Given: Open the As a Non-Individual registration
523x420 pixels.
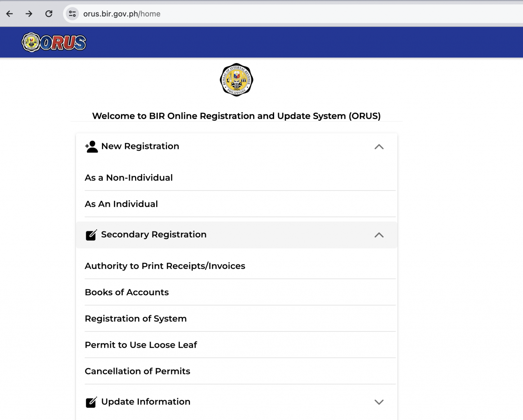Looking at the screenshot, I should [x=129, y=177].
